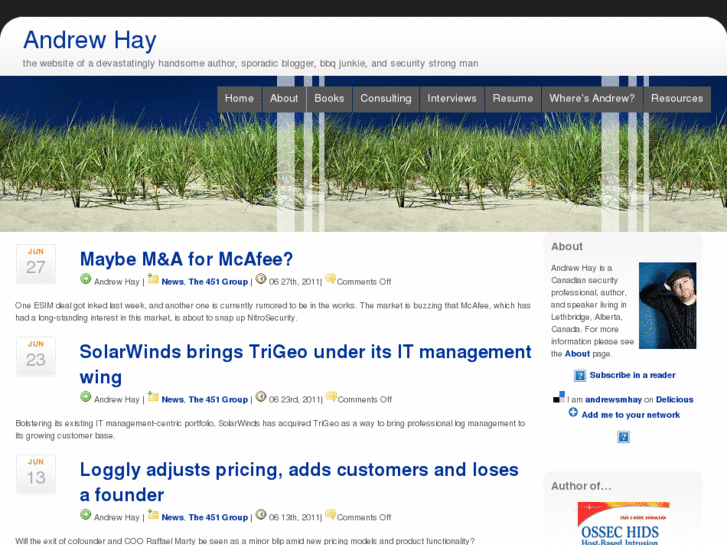727x545 pixels.
Task: Click the Jun 23 date badge
Action: click(36, 356)
